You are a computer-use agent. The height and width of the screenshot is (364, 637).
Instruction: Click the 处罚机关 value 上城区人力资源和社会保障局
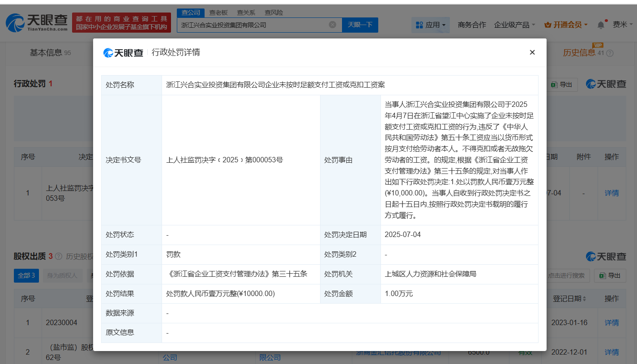[431, 274]
